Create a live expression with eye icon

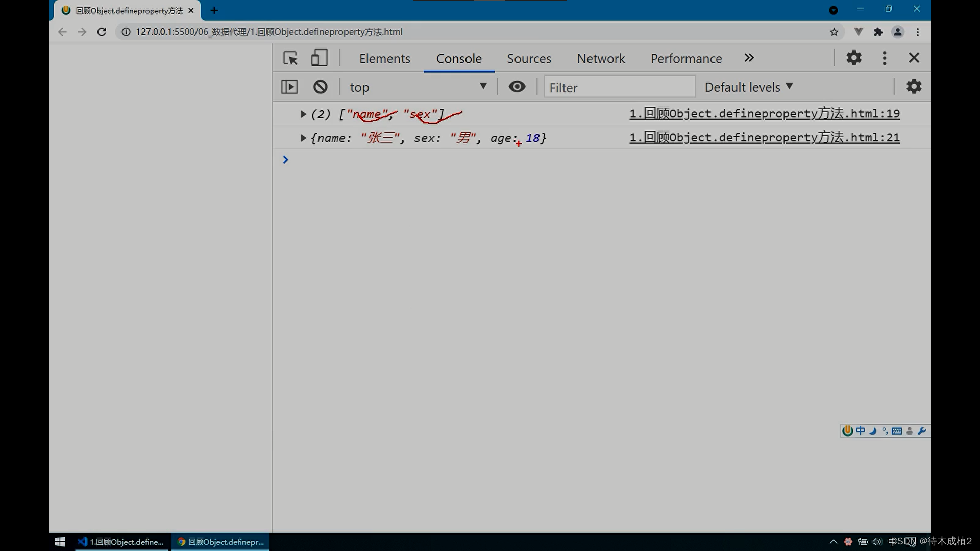click(517, 87)
